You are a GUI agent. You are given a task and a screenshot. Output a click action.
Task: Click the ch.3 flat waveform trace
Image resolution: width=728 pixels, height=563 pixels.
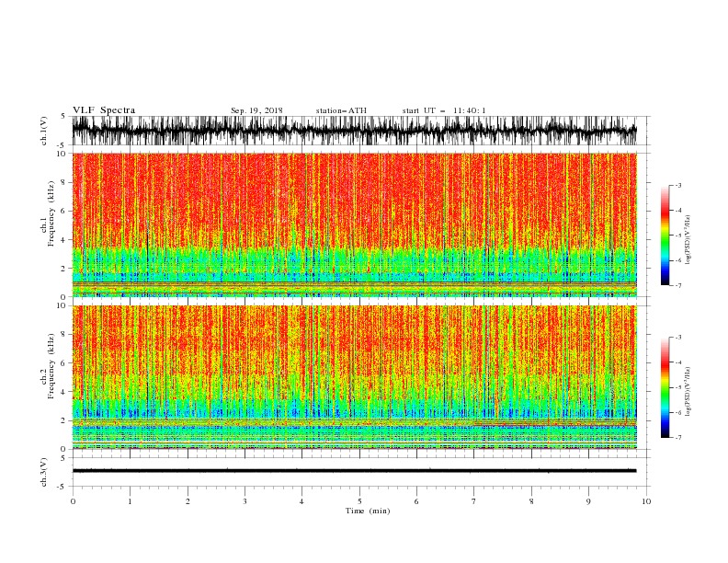pos(355,471)
